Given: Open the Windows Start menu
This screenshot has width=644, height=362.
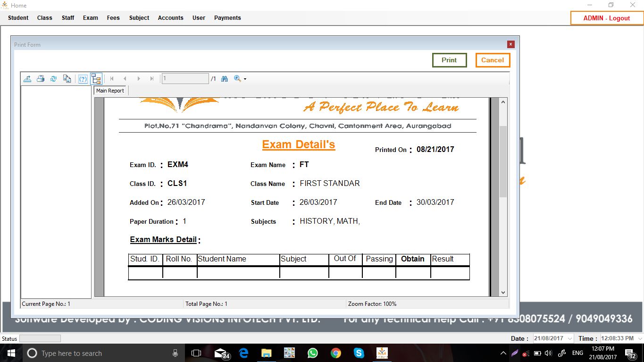Looking at the screenshot, I should (x=11, y=353).
